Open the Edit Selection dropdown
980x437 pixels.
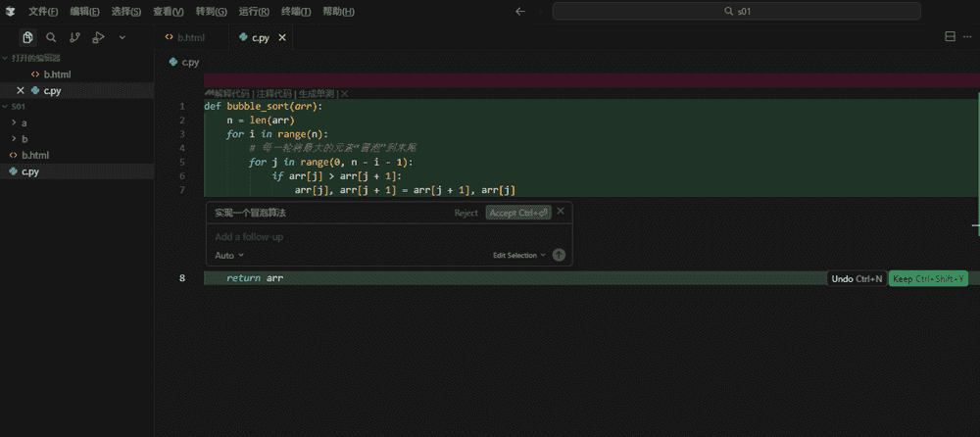[x=518, y=255]
